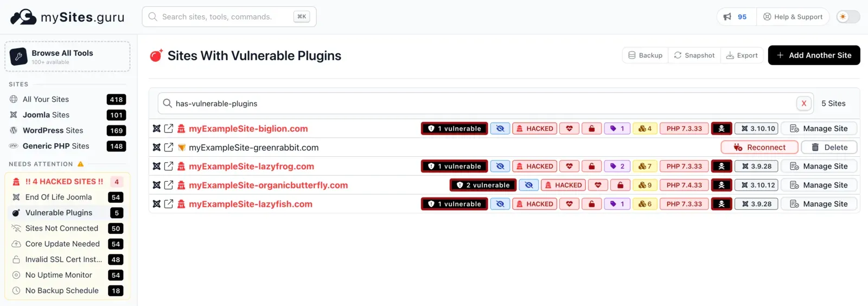The image size is (868, 306).
Task: Open myExampleSite-organicbutterfly.com site link
Action: click(268, 185)
